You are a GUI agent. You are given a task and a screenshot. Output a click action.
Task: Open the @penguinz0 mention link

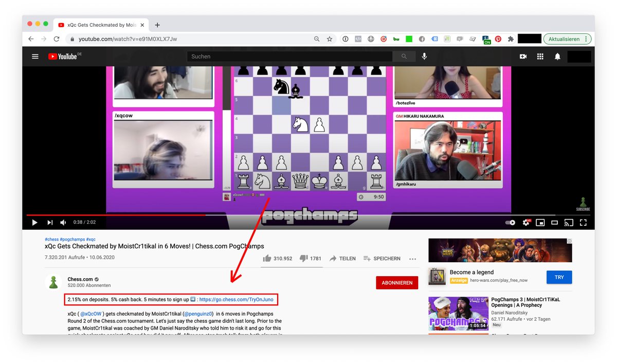pyautogui.click(x=199, y=313)
